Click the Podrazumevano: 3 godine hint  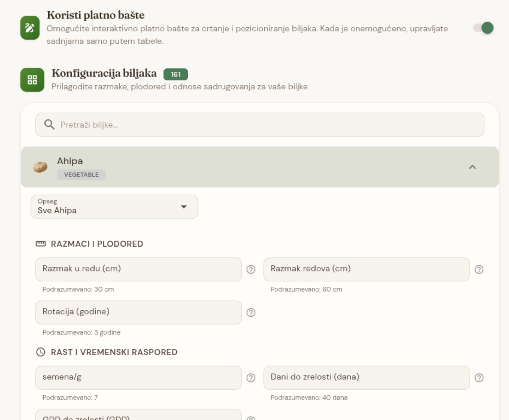(x=81, y=332)
